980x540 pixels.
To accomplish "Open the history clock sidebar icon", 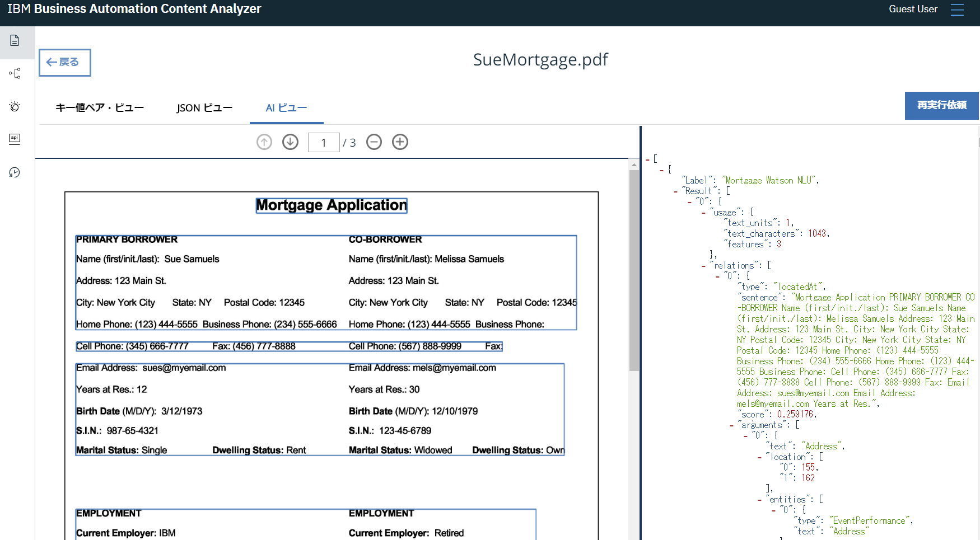I will tap(15, 172).
